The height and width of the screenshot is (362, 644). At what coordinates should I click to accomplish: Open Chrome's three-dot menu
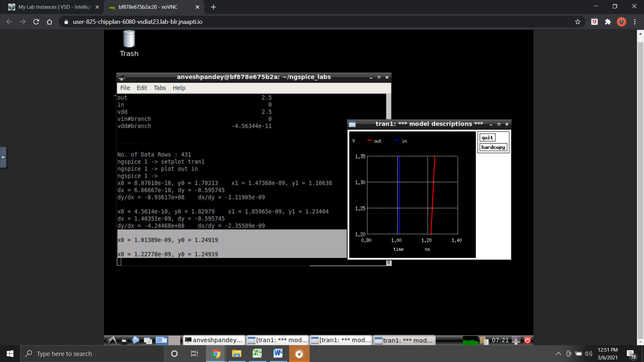pos(635,22)
